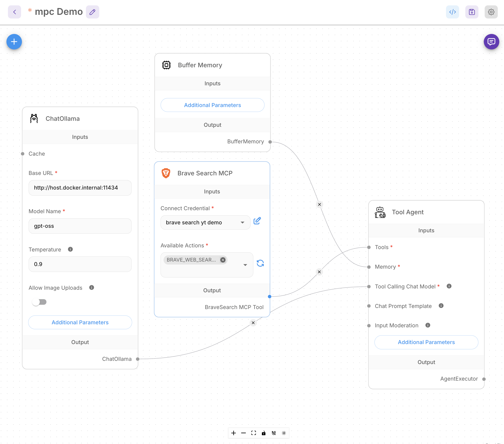Delete the BufferMemory to Memory edge
504x444 pixels.
click(x=319, y=205)
